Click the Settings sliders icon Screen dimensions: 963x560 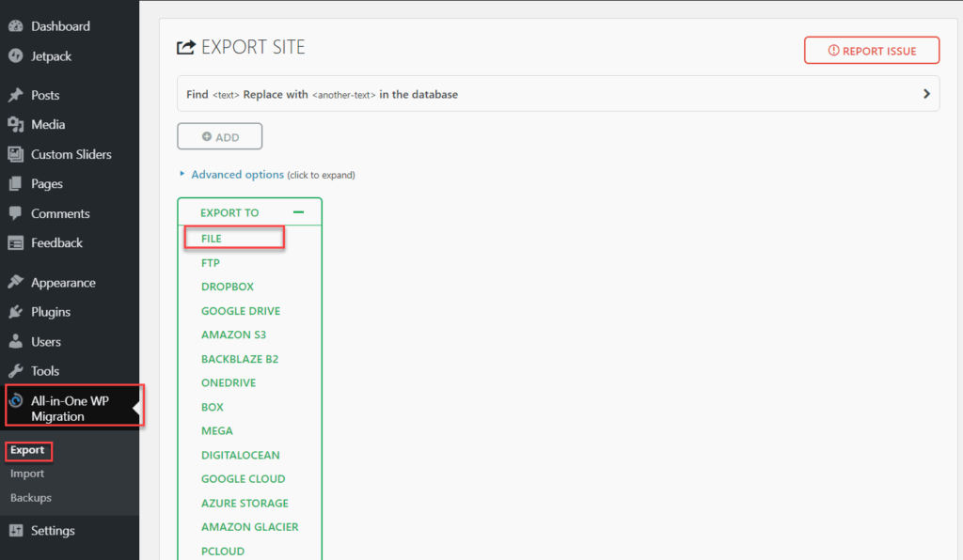[x=16, y=531]
